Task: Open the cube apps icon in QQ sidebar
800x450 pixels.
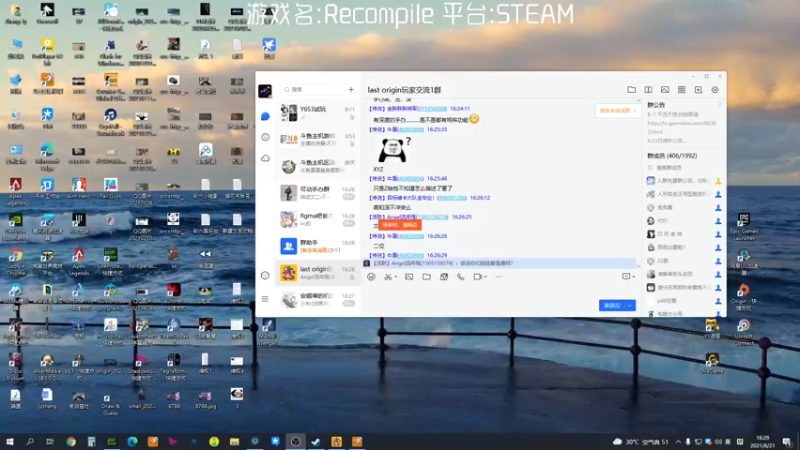Action: tap(265, 276)
